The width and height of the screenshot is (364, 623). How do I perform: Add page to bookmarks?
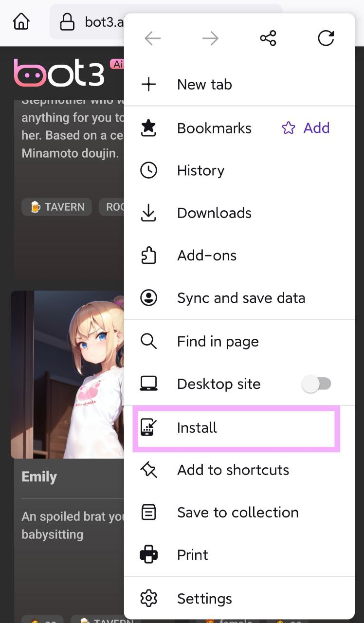pyautogui.click(x=306, y=128)
